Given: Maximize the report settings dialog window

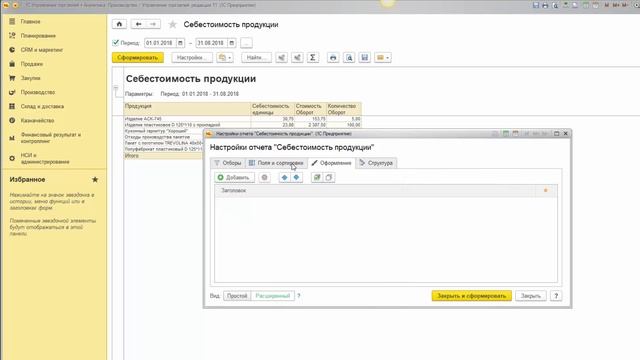Looking at the screenshot, I should tap(556, 133).
